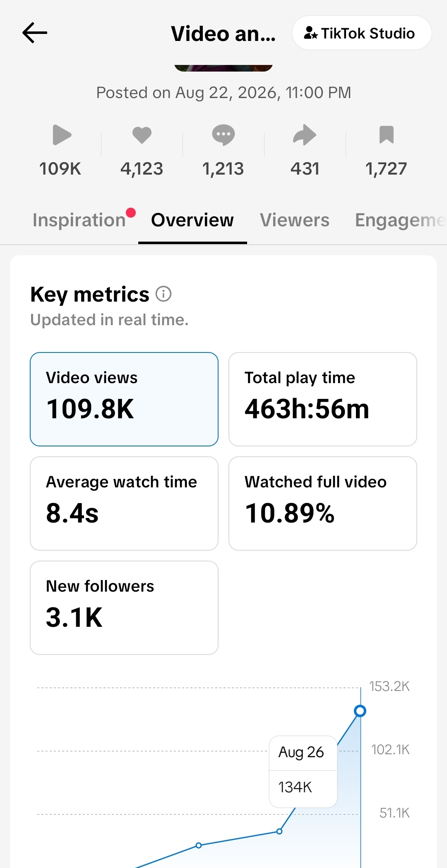The width and height of the screenshot is (447, 868).
Task: Select the Average watch time card
Action: tap(124, 504)
